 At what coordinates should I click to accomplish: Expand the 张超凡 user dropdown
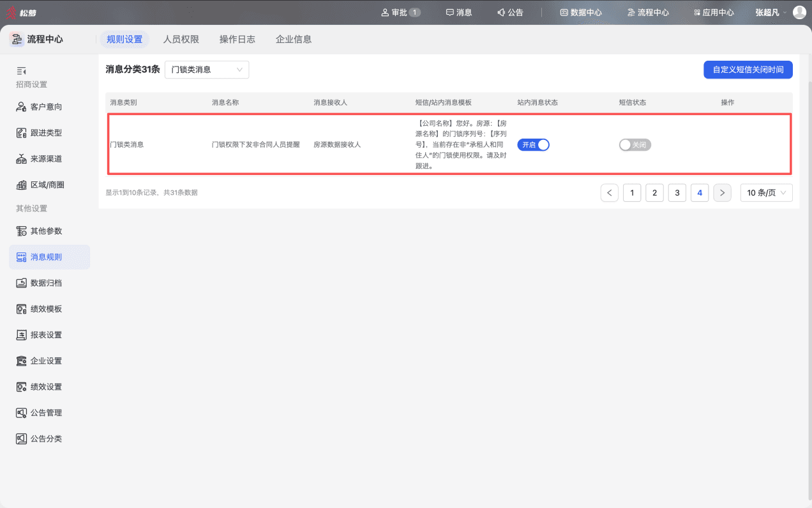point(771,12)
